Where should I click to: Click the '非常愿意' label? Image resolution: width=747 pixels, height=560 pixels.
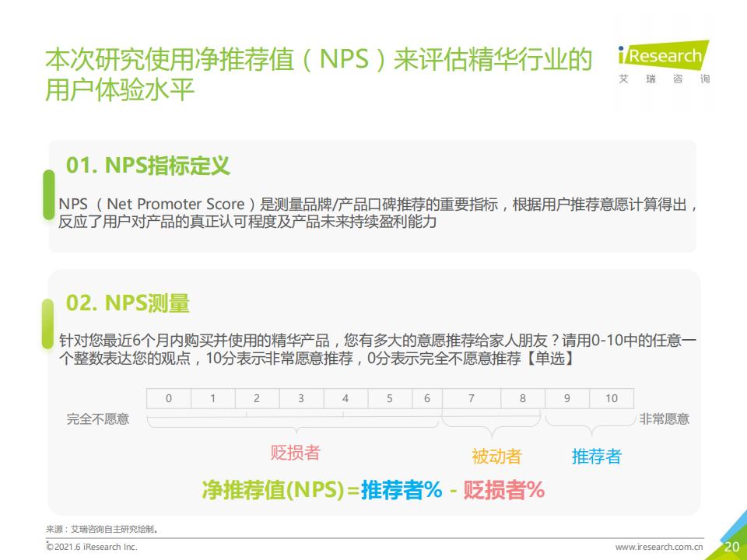coord(664,419)
